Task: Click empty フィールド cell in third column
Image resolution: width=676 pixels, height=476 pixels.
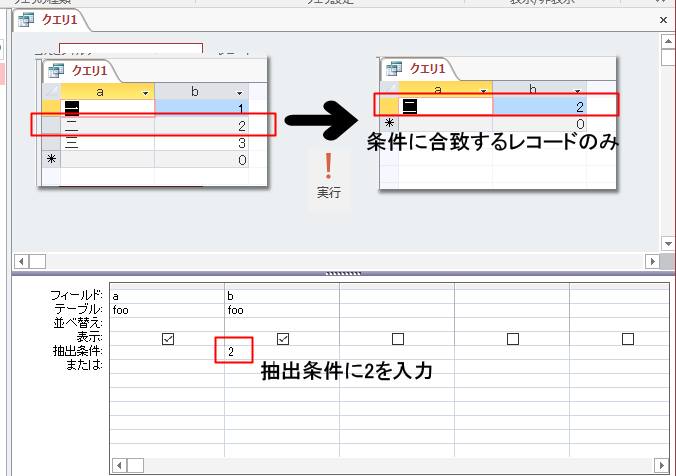Action: click(x=397, y=296)
